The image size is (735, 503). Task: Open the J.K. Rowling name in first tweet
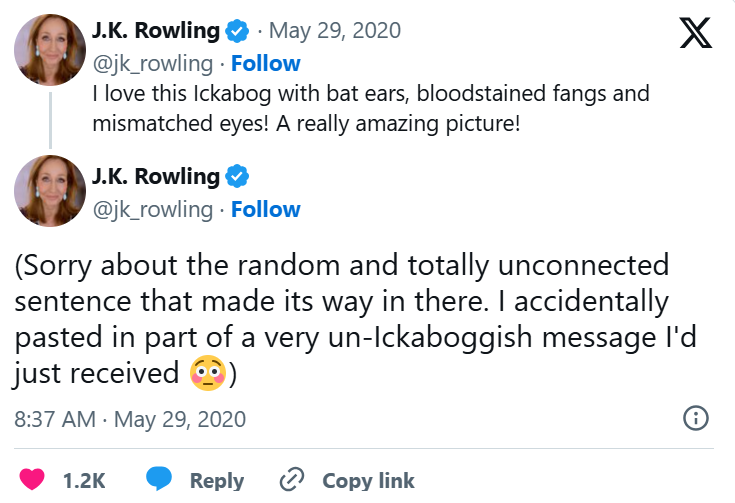tap(155, 31)
